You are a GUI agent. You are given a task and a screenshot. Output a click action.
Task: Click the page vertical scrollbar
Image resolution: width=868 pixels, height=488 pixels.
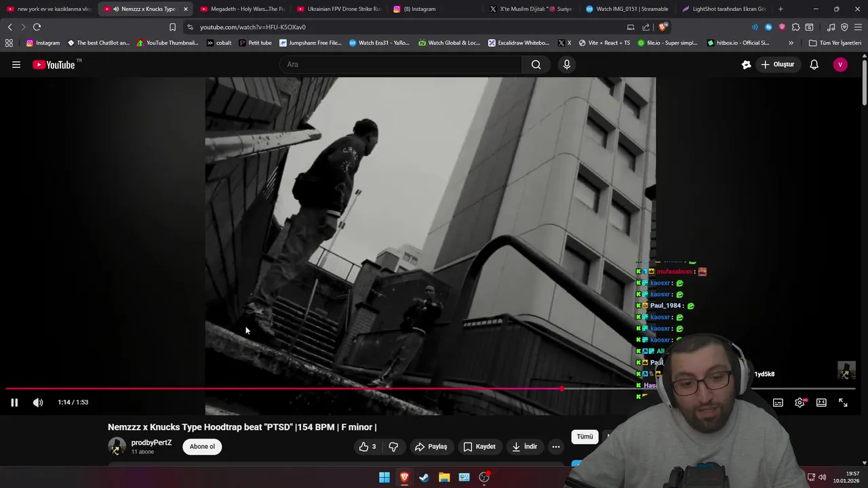(865, 81)
